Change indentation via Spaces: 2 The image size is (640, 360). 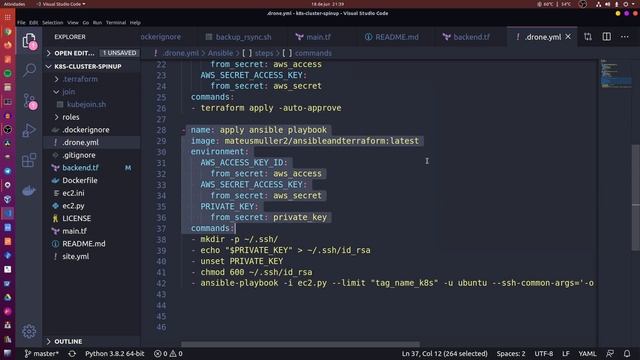coord(511,353)
